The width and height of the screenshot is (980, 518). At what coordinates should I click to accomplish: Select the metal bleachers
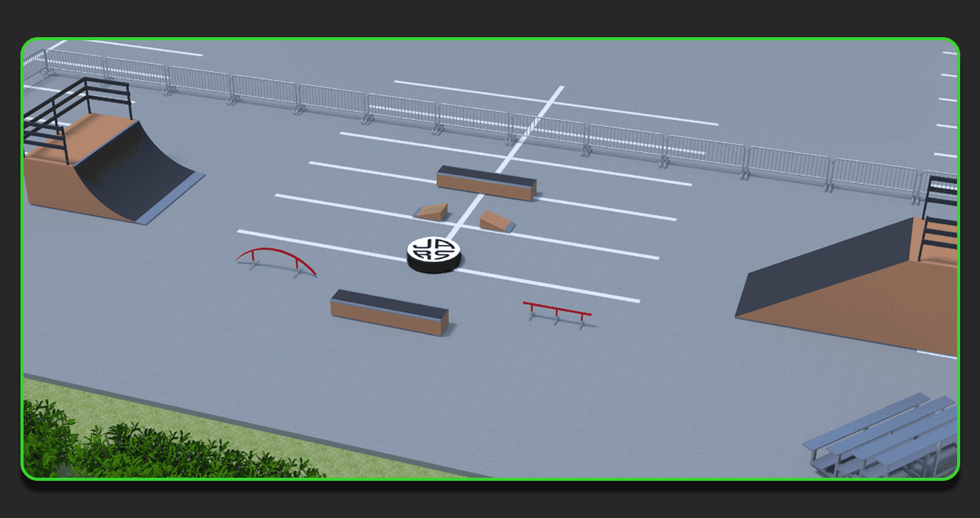click(x=886, y=437)
